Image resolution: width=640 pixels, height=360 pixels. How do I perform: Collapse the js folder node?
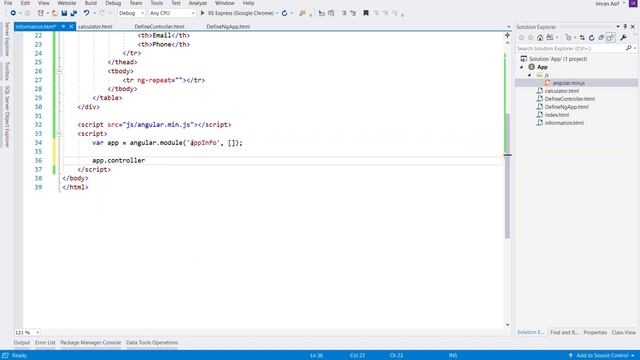(530, 75)
